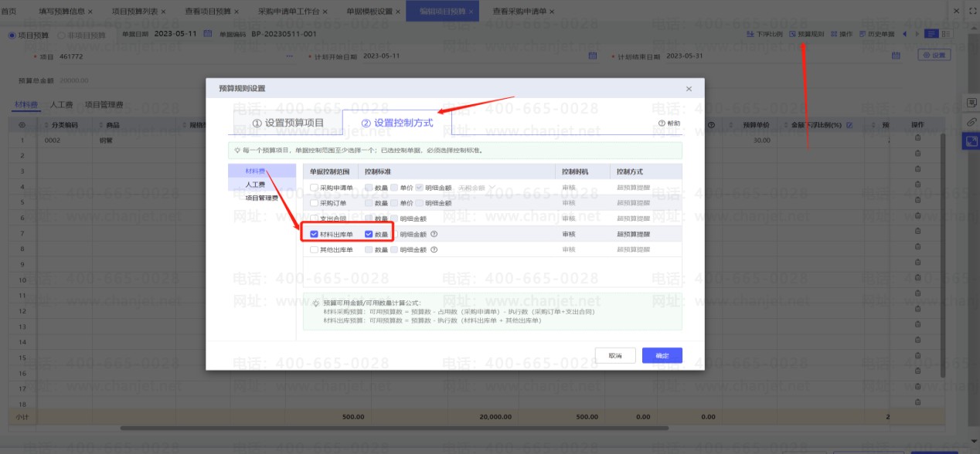Click the ellipsis lookup beside 项目 field
This screenshot has width=980, height=454.
pyautogui.click(x=290, y=56)
